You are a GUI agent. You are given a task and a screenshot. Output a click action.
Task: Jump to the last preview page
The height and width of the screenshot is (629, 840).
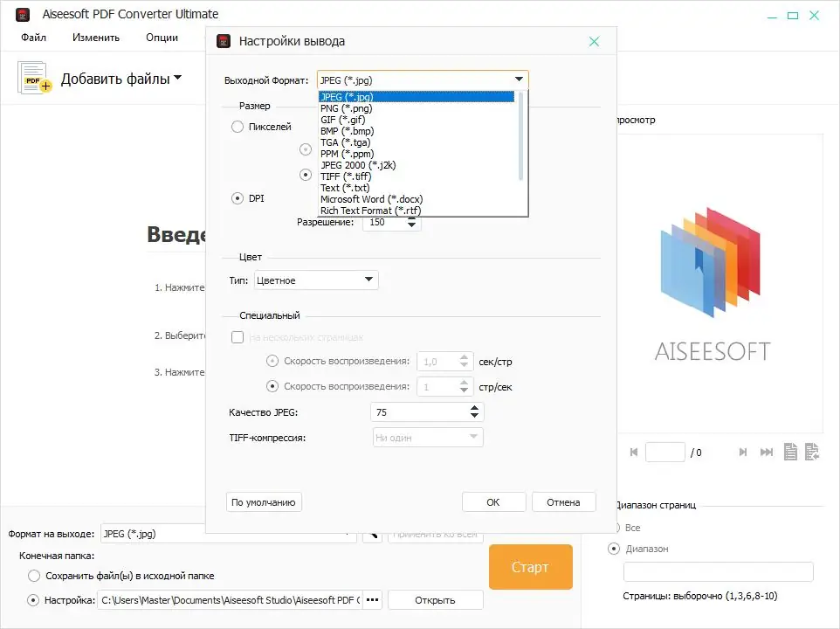[767, 453]
